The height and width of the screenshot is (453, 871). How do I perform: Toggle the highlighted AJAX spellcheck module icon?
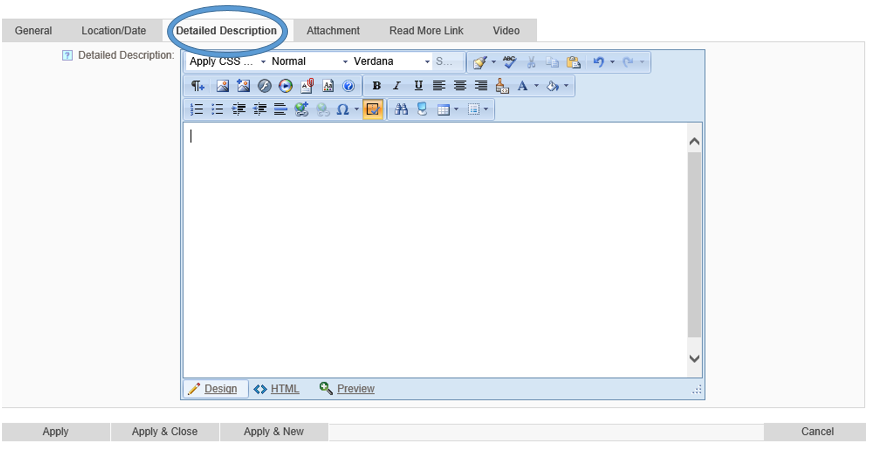(373, 109)
